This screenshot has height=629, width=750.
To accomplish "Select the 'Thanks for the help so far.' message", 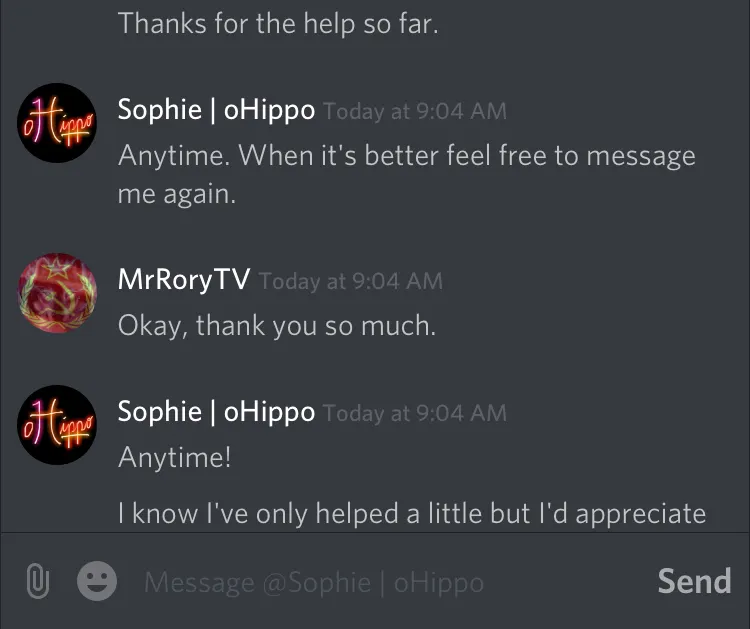I will (x=278, y=23).
